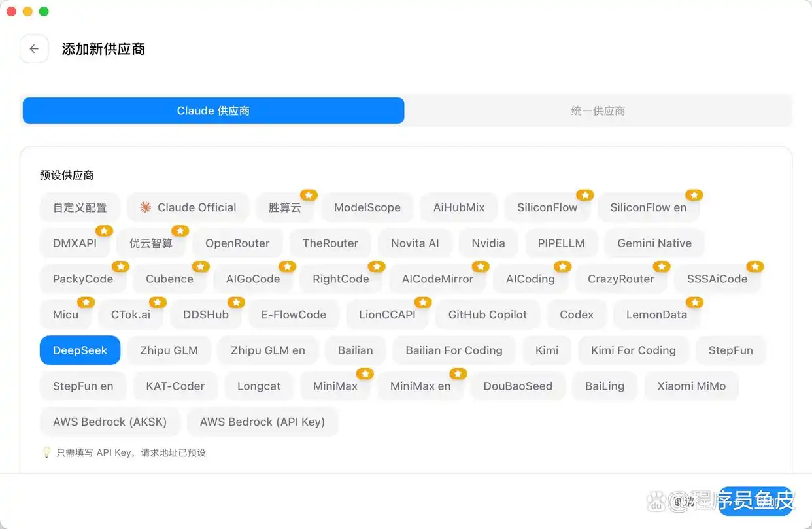Select the AICoding provider
Screen dimensions: 812x529
point(530,279)
